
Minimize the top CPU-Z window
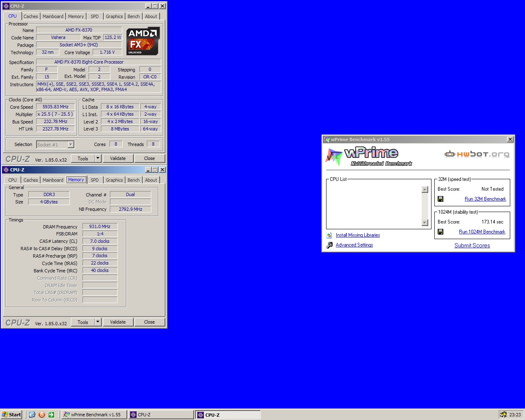click(148, 6)
